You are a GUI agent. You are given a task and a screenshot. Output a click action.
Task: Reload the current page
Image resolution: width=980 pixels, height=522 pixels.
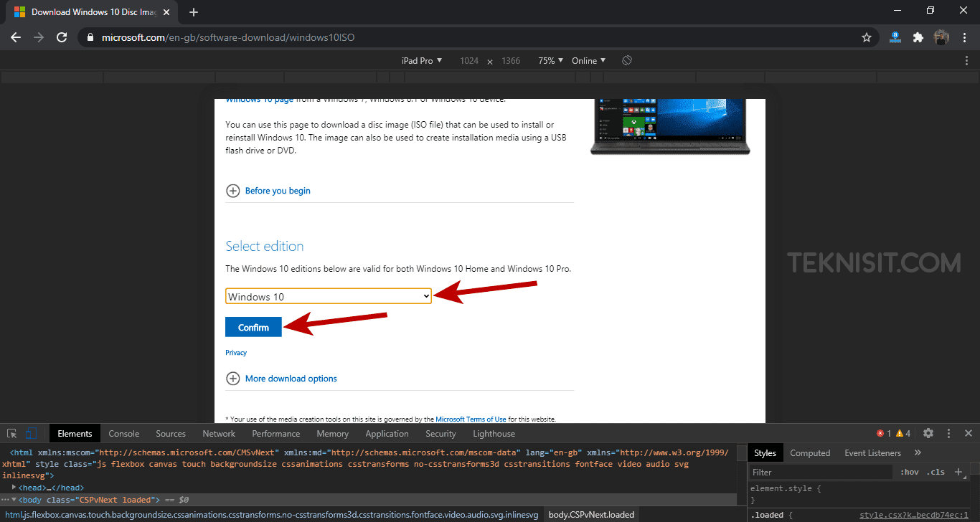coord(62,37)
